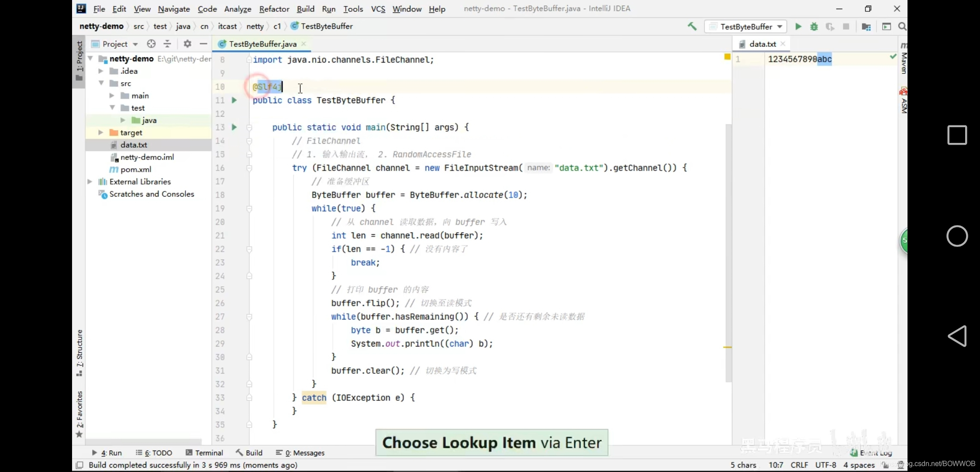Image resolution: width=980 pixels, height=472 pixels.
Task: Hide the Project panel with minus icon
Action: point(203,44)
